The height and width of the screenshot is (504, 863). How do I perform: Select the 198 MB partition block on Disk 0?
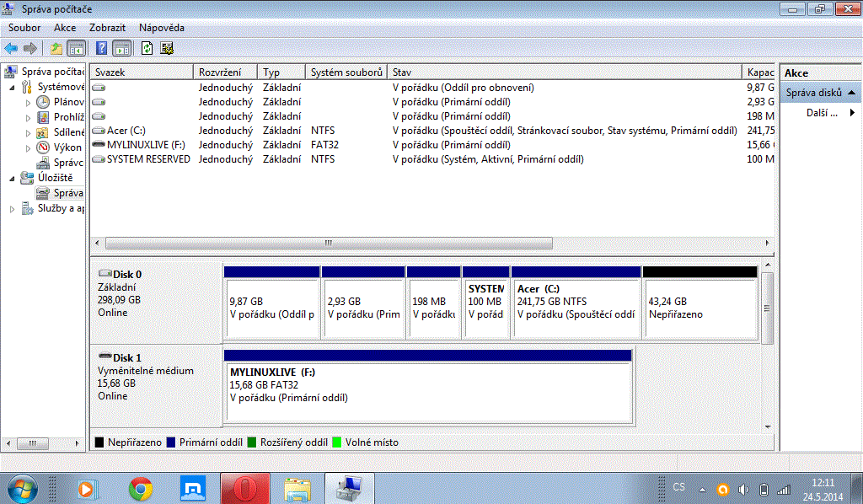click(x=434, y=303)
